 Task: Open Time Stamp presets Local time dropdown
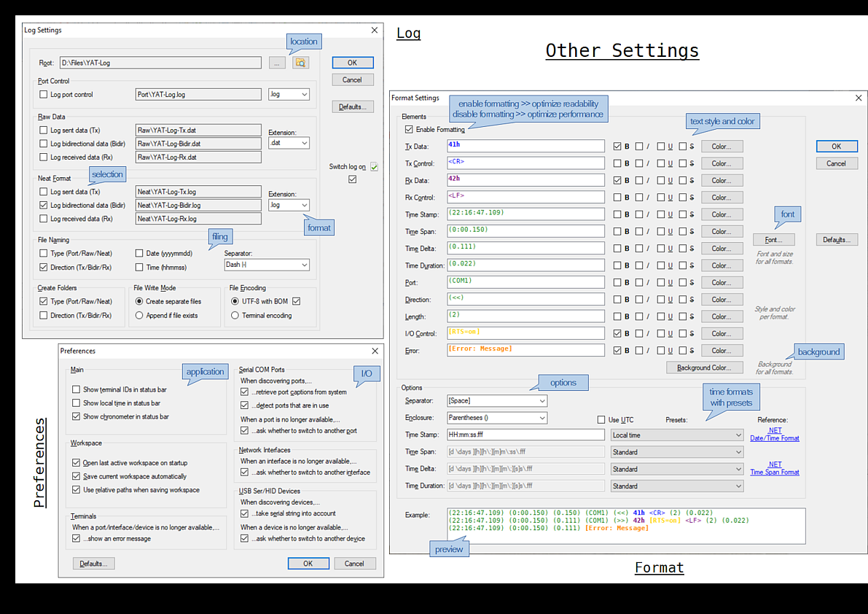click(676, 435)
